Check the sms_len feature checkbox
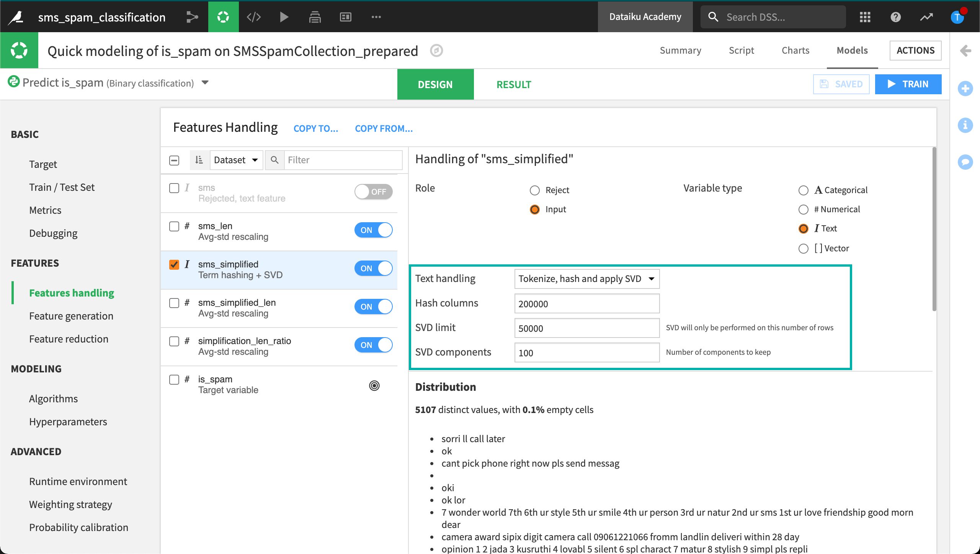 tap(174, 226)
